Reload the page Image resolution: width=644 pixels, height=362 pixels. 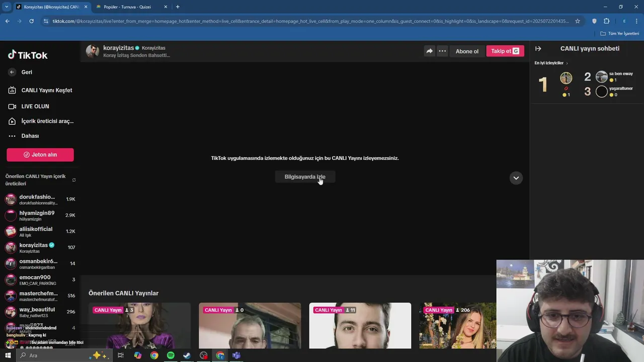(x=31, y=21)
